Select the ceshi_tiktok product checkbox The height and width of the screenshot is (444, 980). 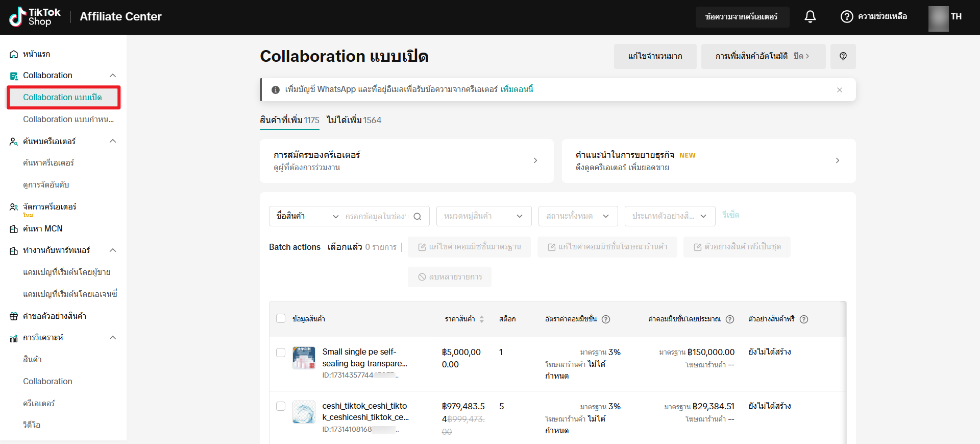click(x=281, y=406)
